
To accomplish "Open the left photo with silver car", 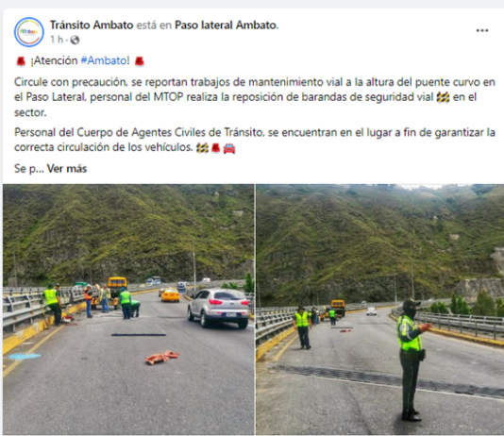I will pos(128,310).
